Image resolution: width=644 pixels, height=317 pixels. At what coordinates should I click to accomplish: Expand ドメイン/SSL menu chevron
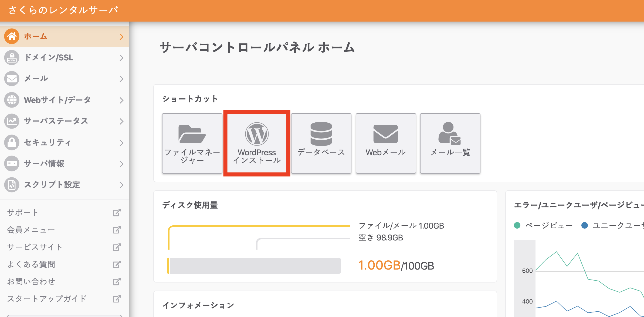(x=121, y=58)
